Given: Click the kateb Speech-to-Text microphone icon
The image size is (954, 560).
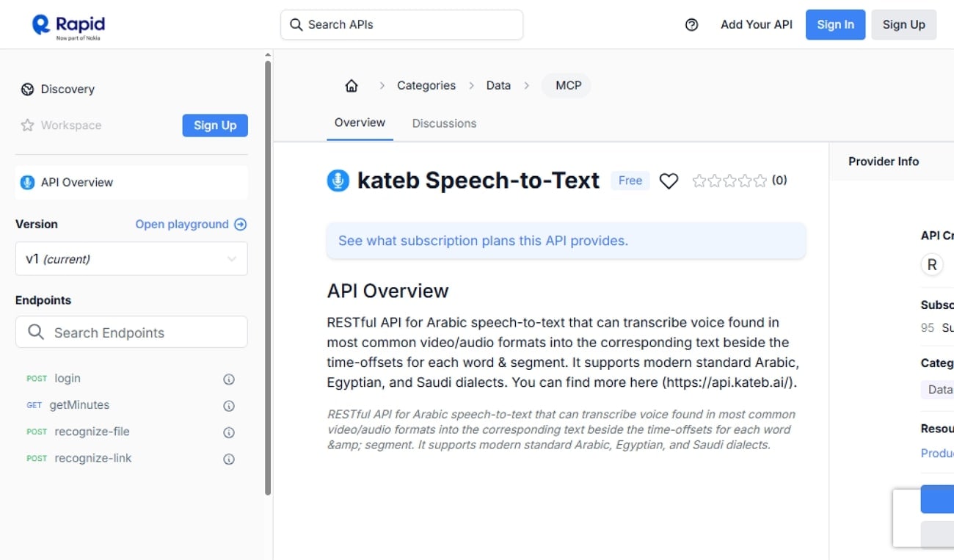Looking at the screenshot, I should [x=338, y=180].
